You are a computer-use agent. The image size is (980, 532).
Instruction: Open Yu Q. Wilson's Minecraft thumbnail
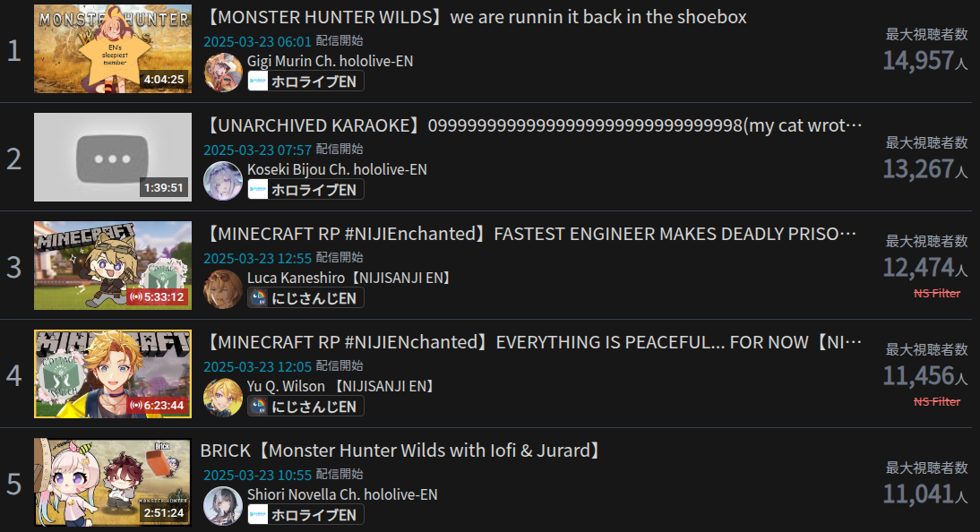(x=113, y=373)
